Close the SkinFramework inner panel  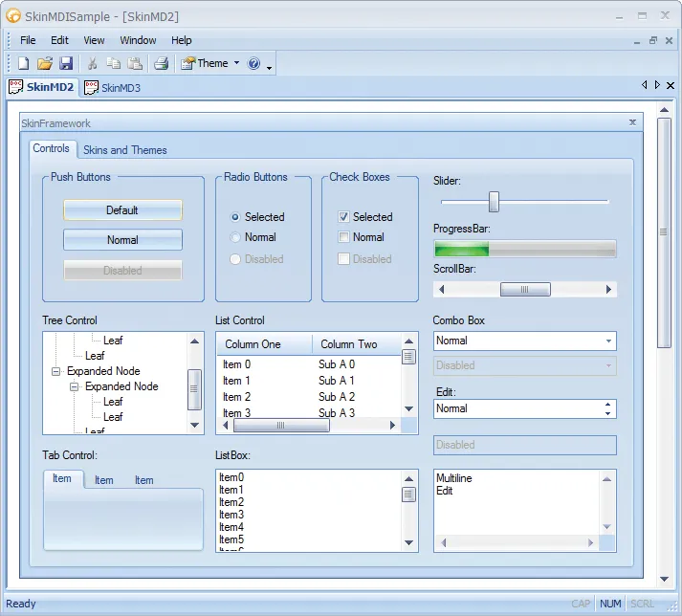[x=633, y=122]
